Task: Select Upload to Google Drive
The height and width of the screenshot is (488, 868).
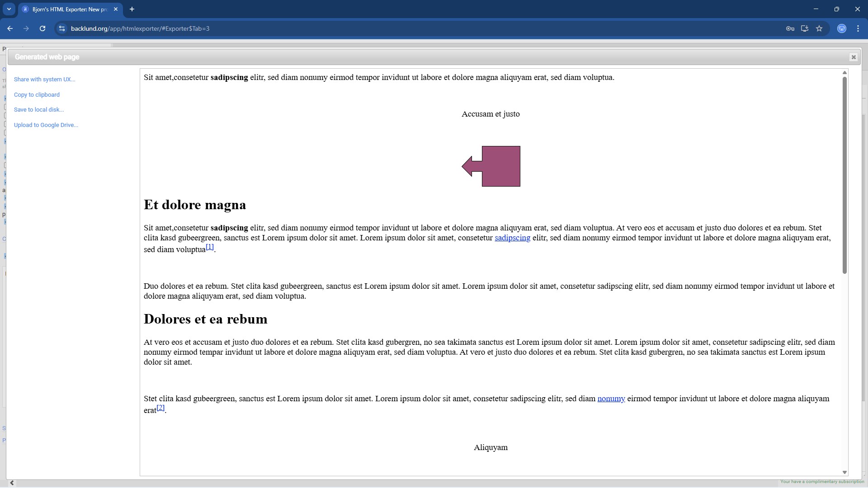Action: coord(46,125)
